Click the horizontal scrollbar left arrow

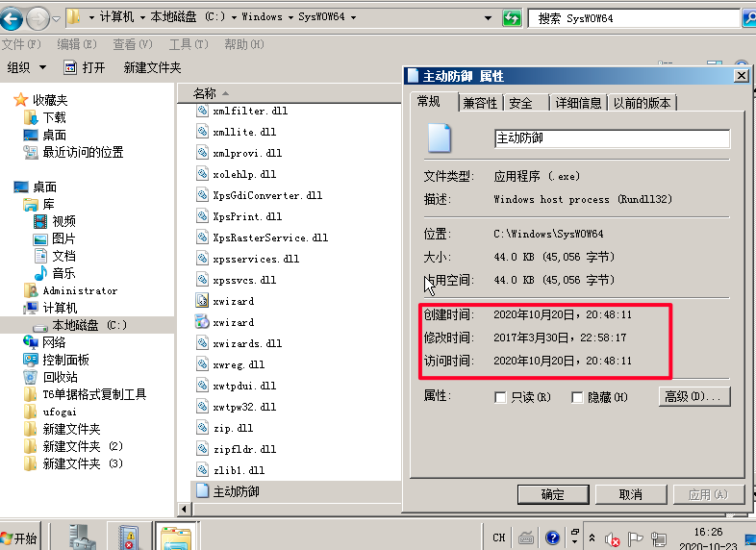pyautogui.click(x=184, y=509)
